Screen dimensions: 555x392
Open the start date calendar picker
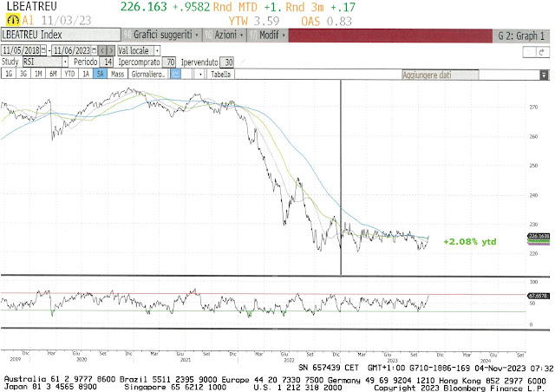[43, 50]
